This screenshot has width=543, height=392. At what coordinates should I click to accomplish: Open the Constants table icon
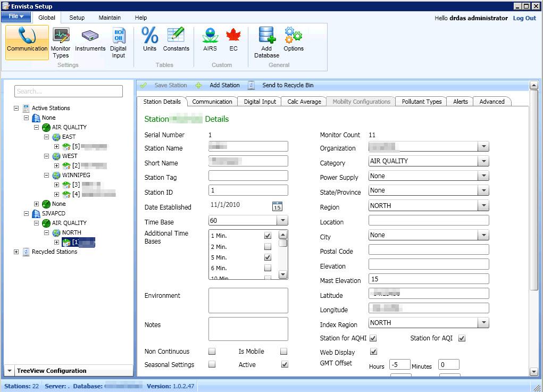click(x=176, y=40)
